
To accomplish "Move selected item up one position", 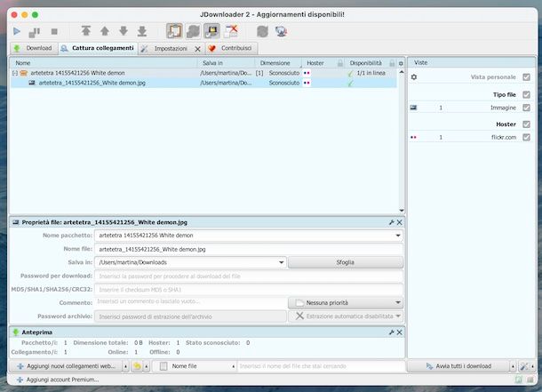I will [105, 31].
